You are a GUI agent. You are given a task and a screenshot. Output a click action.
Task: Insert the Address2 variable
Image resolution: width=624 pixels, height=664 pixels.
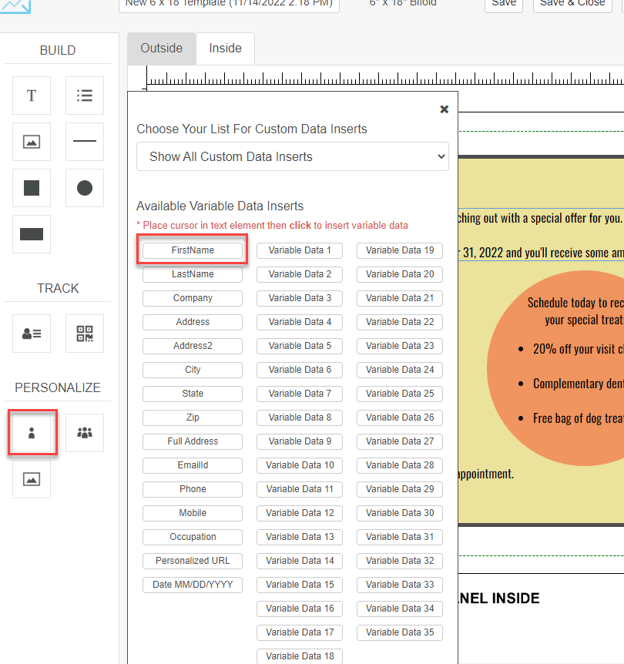(x=193, y=346)
